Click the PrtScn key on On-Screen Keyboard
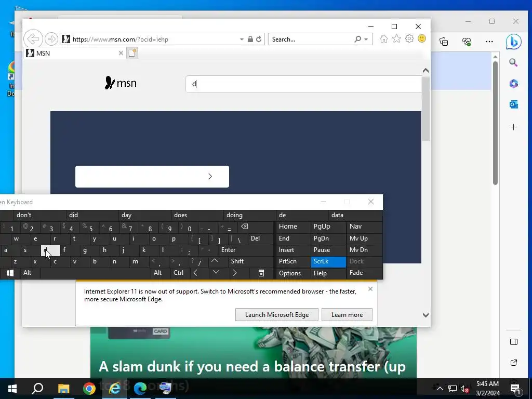This screenshot has height=399, width=532. tap(293, 262)
